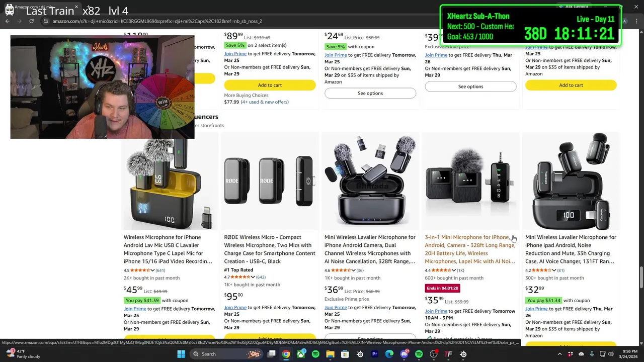Click the You pay $41.39 coupon badge
The image size is (644, 362).
(142, 300)
